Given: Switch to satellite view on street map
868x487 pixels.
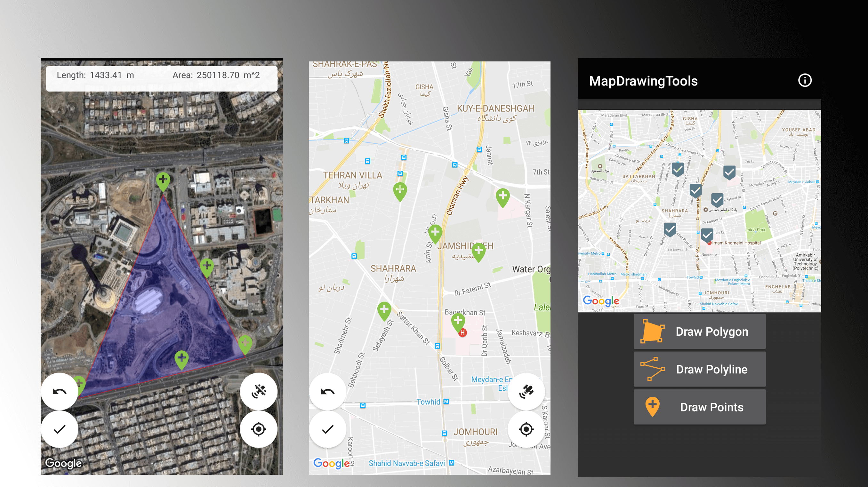Looking at the screenshot, I should (x=526, y=391).
